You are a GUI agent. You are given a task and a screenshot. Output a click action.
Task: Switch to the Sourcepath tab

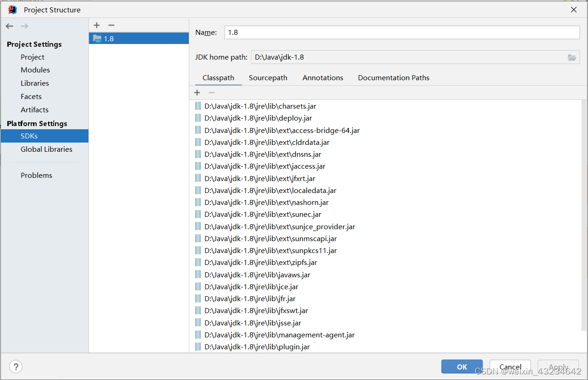pos(268,77)
